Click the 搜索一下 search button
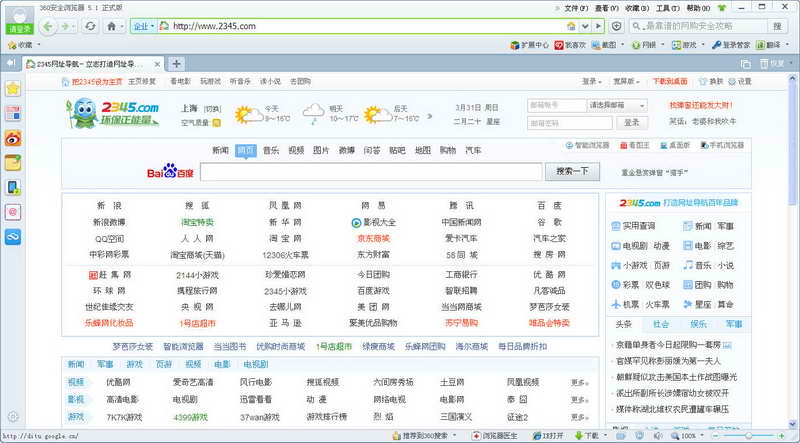The height and width of the screenshot is (443, 800). coord(572,171)
